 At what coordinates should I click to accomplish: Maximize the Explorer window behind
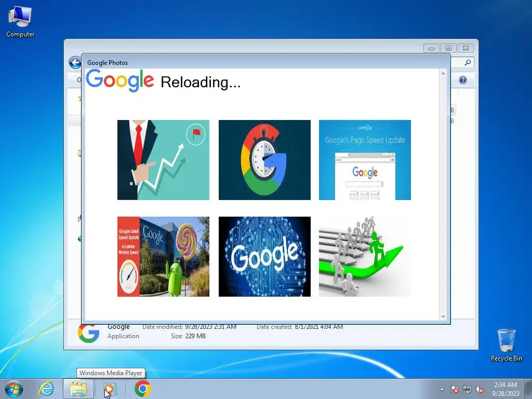(448, 48)
